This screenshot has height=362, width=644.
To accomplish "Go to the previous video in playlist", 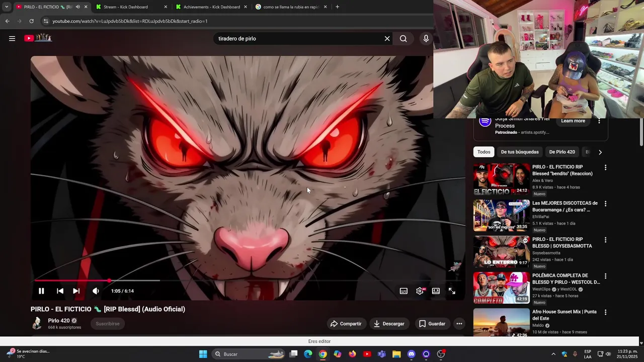I will point(60,291).
